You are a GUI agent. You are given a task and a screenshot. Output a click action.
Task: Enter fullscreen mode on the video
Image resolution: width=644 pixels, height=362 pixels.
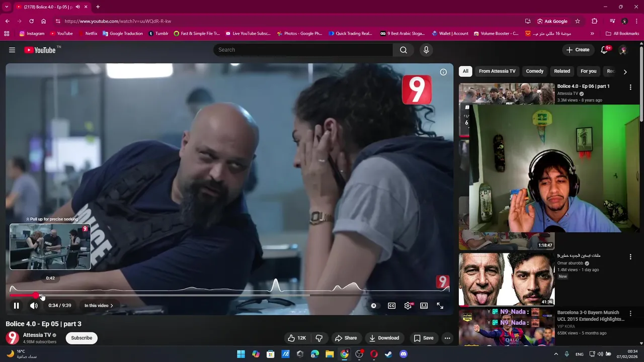pos(440,305)
